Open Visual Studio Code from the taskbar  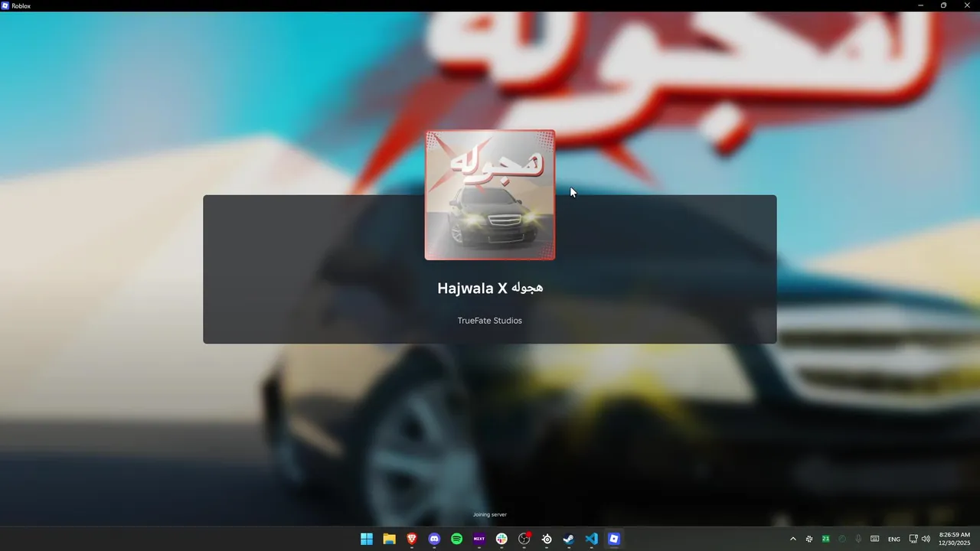(591, 539)
